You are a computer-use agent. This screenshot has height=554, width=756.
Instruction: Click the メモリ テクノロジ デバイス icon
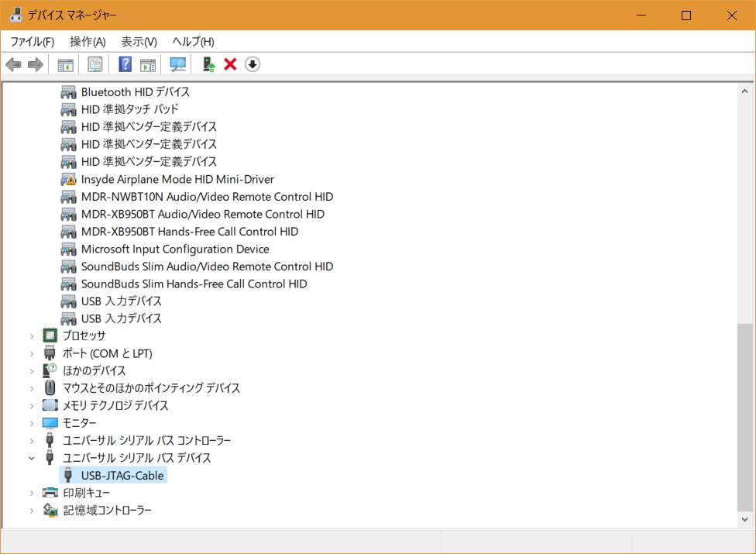tap(50, 405)
